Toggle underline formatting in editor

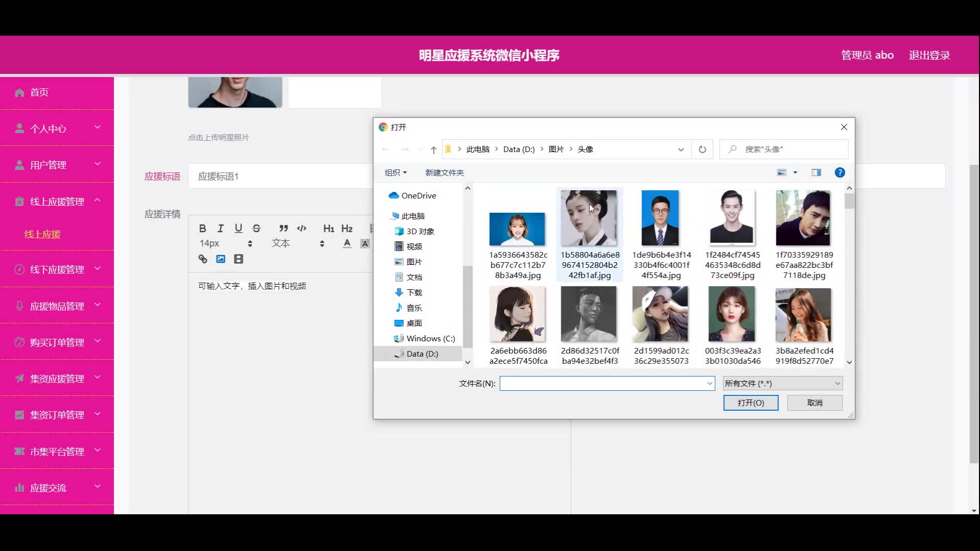click(x=238, y=228)
